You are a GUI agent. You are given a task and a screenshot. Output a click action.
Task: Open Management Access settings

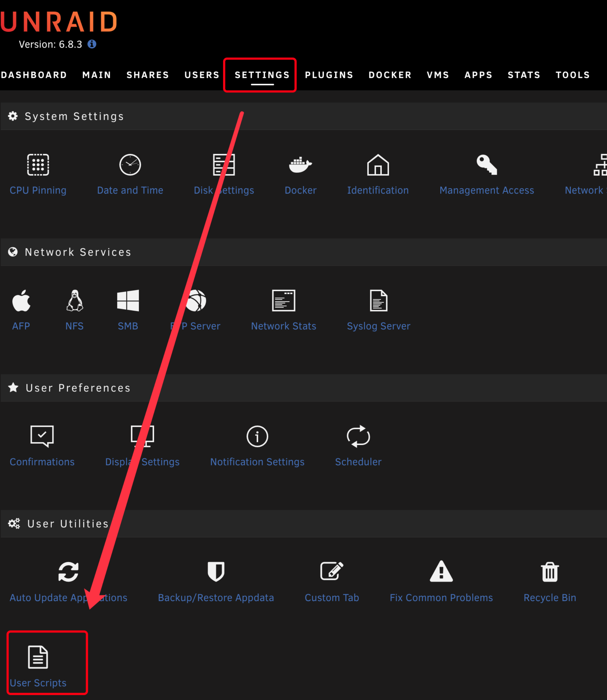[x=485, y=173]
